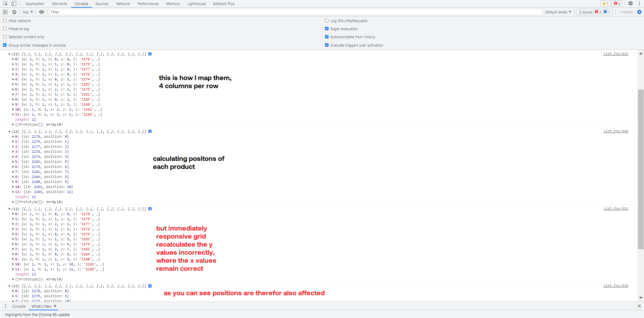This screenshot has height=318, width=644.
Task: Open the Default levels dropdown
Action: tap(558, 12)
